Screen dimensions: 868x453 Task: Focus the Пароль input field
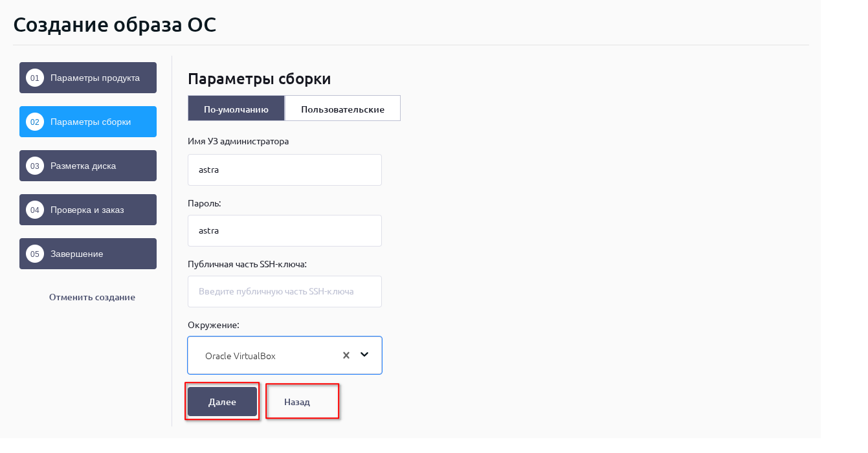[x=285, y=230]
